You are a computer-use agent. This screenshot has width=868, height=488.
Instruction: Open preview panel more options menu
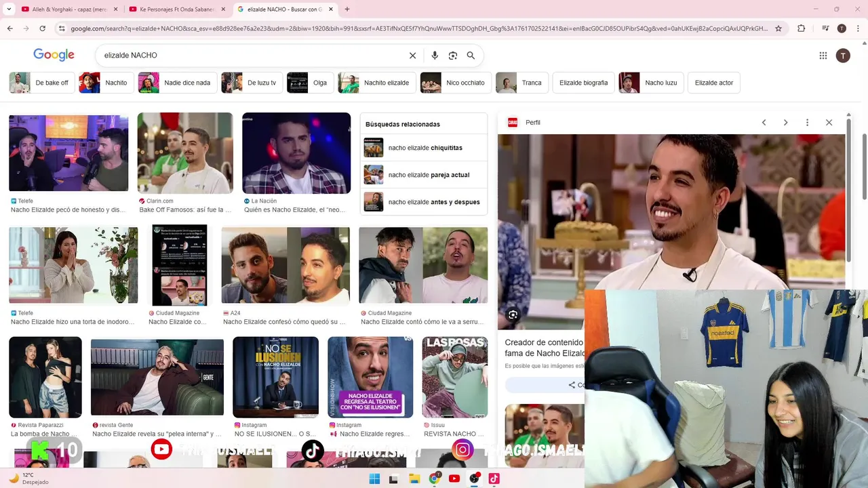click(807, 123)
